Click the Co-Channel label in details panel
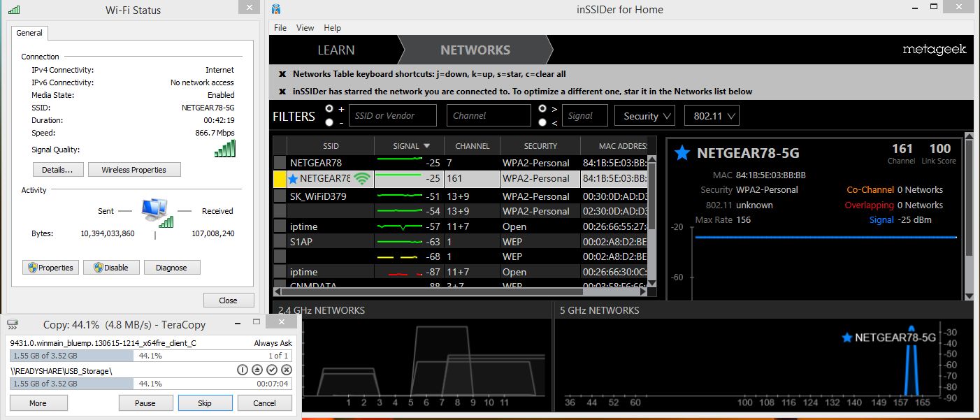Viewport: 980px width, 420px height. [872, 189]
